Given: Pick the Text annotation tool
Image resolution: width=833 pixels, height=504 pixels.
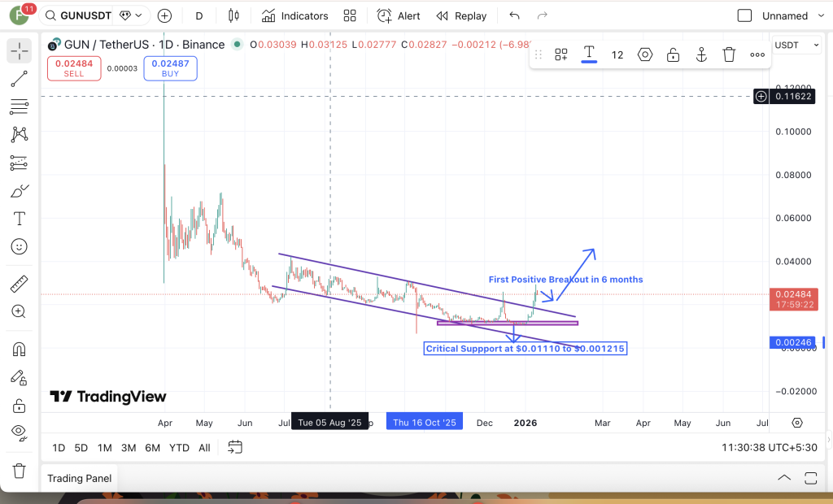Looking at the screenshot, I should (x=18, y=218).
